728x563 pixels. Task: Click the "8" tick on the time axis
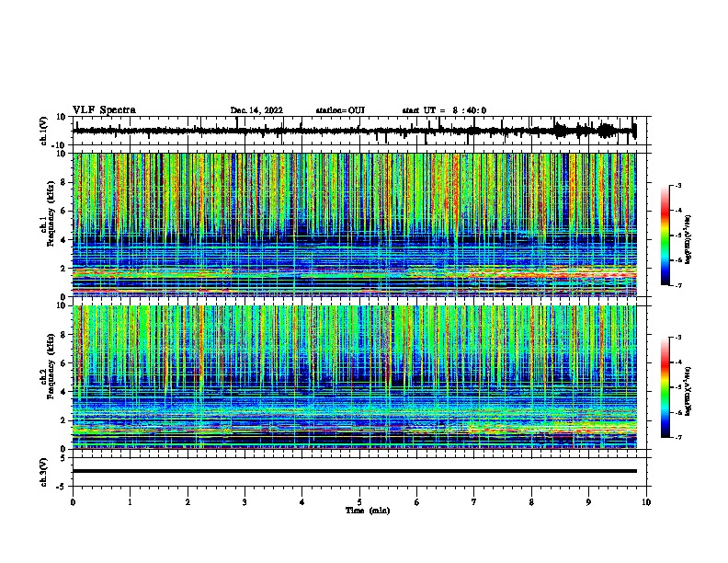[531, 502]
